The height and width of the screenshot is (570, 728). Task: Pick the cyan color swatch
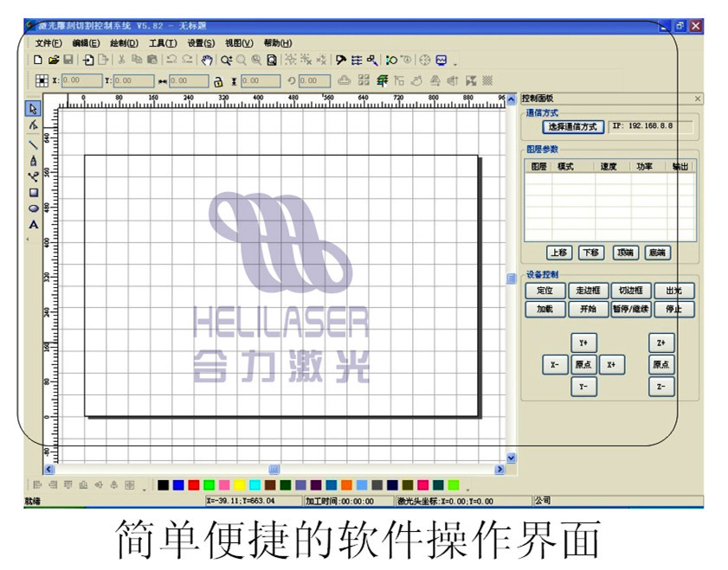pos(254,485)
